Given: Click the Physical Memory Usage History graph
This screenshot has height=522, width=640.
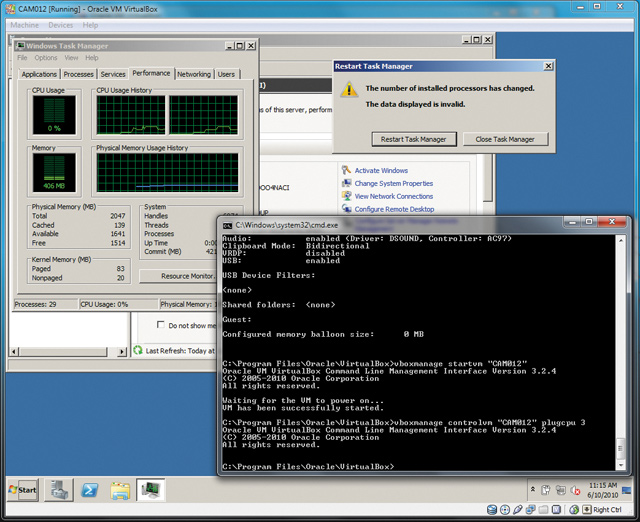Looking at the screenshot, I should point(167,173).
